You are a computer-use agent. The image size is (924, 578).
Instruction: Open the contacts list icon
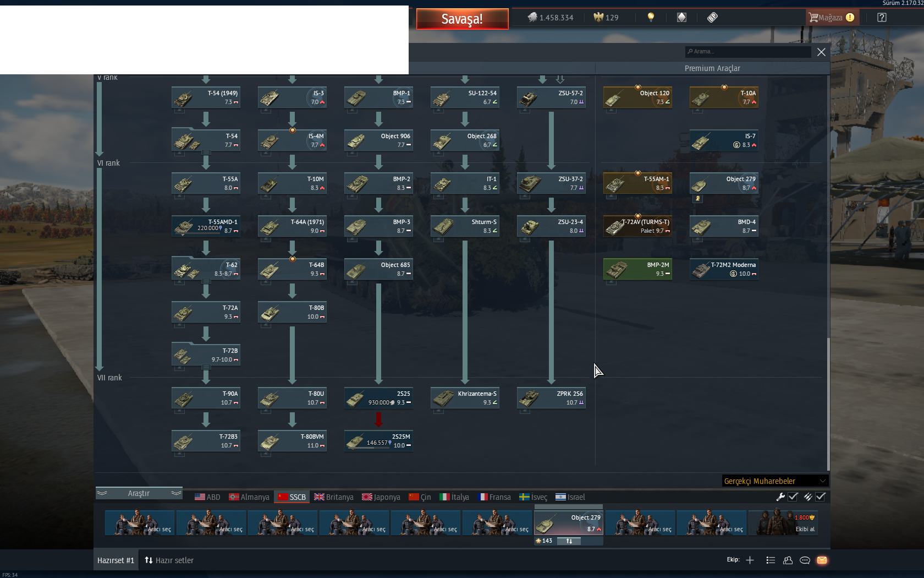point(771,560)
